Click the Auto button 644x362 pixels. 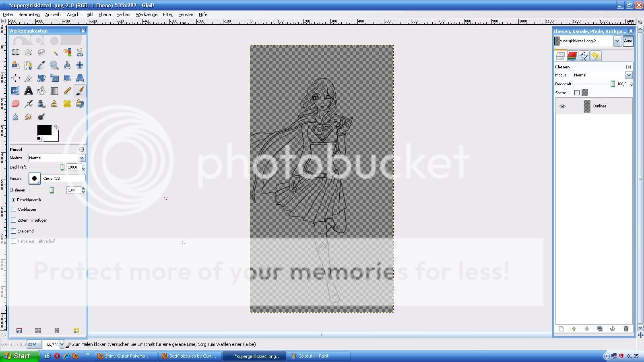click(628, 41)
